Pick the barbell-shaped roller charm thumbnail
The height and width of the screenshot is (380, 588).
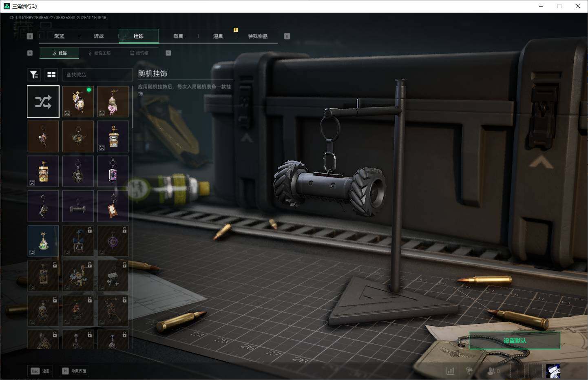78,206
